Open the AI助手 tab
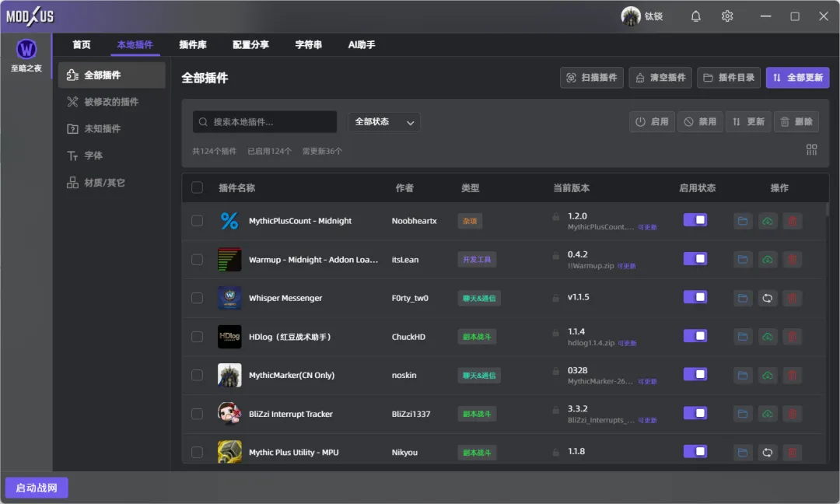 (x=362, y=45)
